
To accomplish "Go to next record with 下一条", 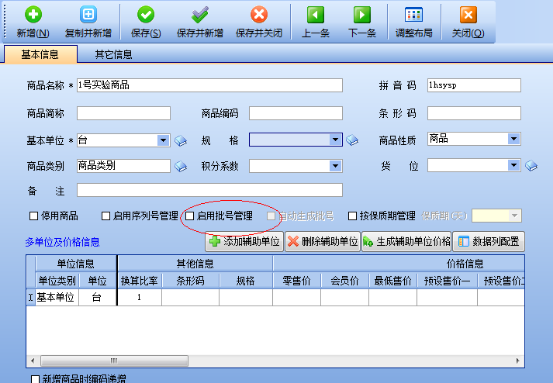I will click(362, 14).
